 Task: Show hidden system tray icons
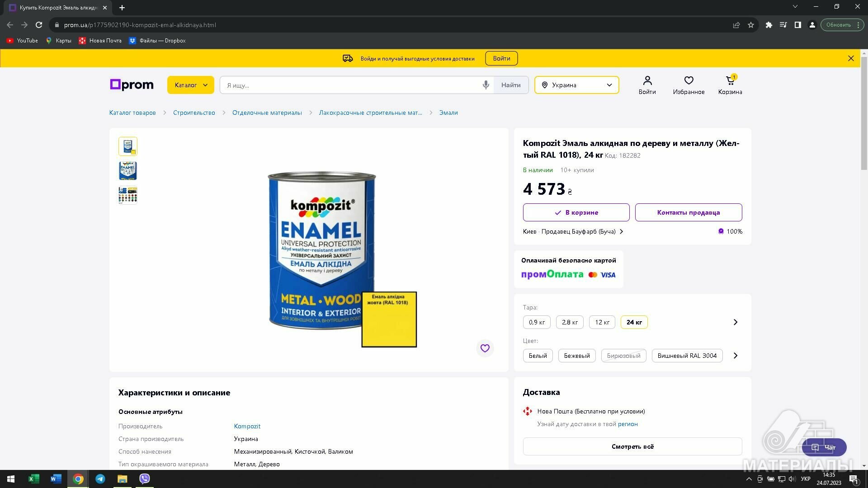pos(749,479)
